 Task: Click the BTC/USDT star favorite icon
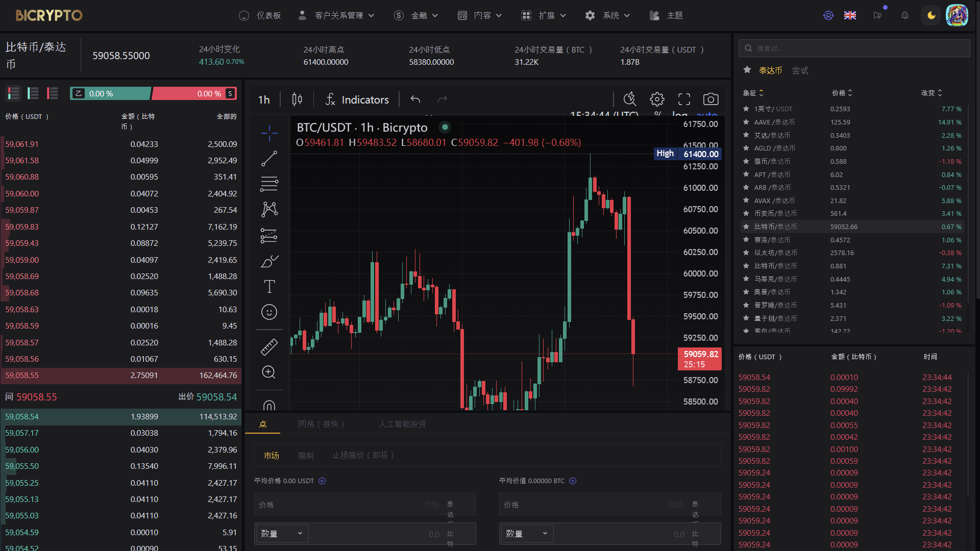click(746, 226)
